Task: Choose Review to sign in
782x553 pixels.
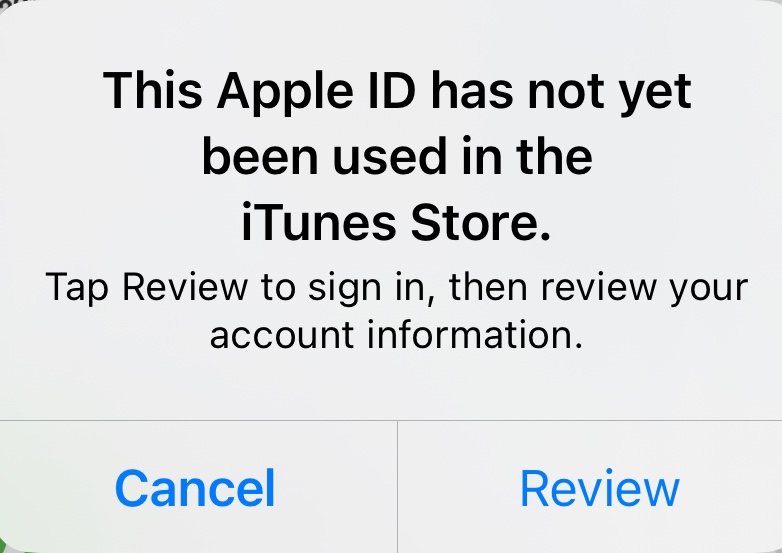Action: 599,488
